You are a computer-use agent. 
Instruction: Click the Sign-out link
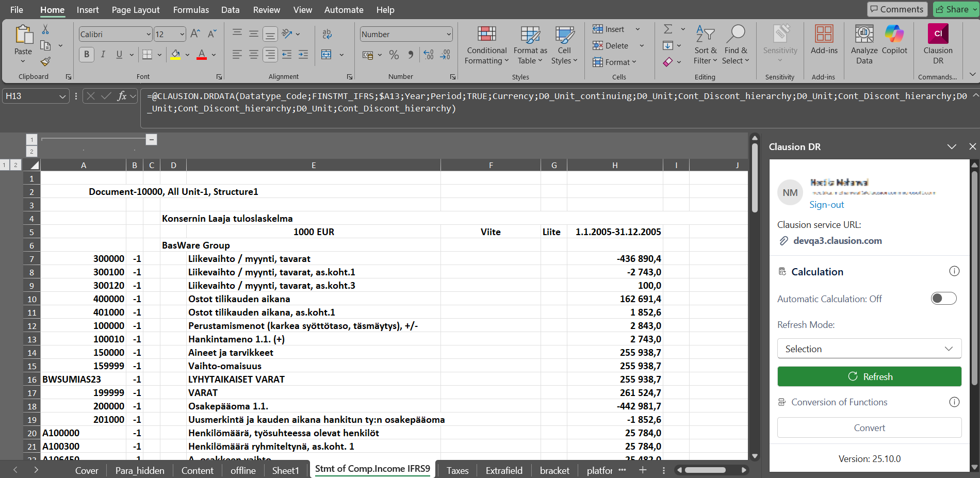pyautogui.click(x=826, y=205)
